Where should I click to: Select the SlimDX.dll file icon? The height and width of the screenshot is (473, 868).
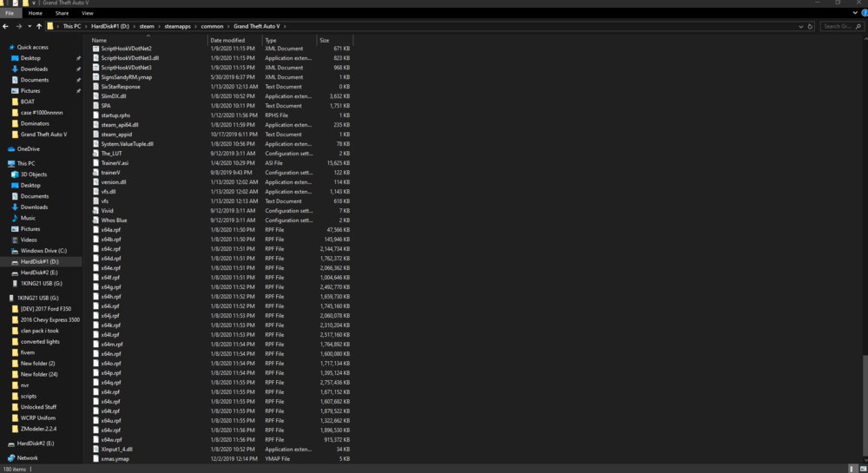tap(95, 96)
